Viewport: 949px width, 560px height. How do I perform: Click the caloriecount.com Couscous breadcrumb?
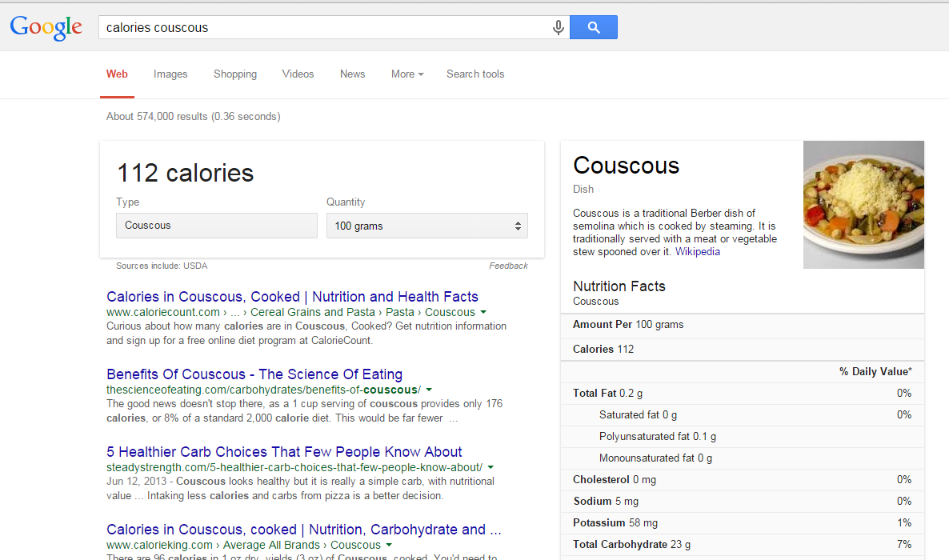coord(450,312)
